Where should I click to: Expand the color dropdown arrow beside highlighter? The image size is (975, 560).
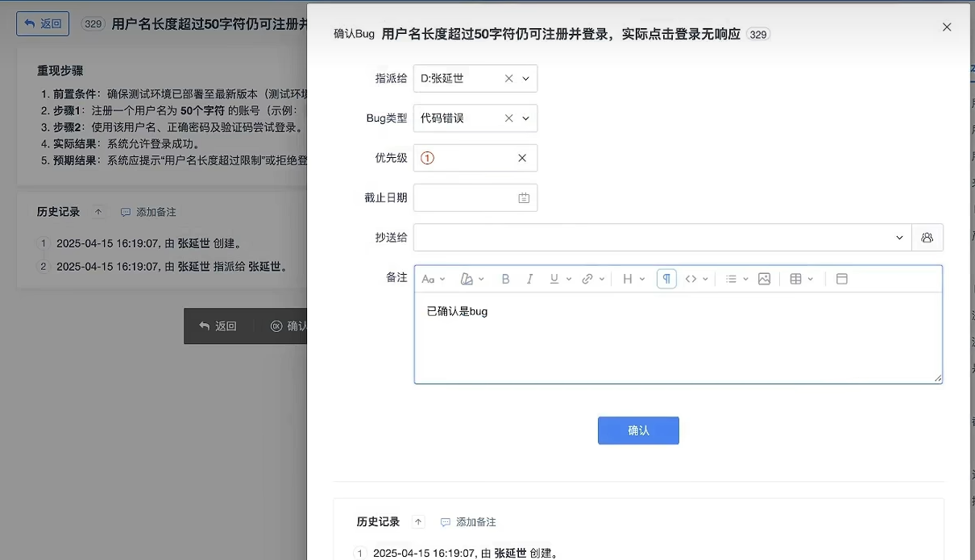point(481,279)
